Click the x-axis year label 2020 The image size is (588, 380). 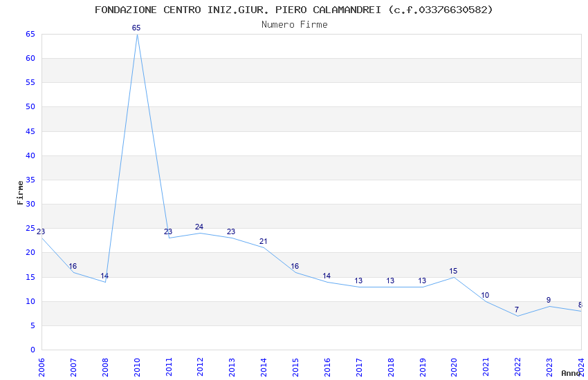[x=454, y=368]
